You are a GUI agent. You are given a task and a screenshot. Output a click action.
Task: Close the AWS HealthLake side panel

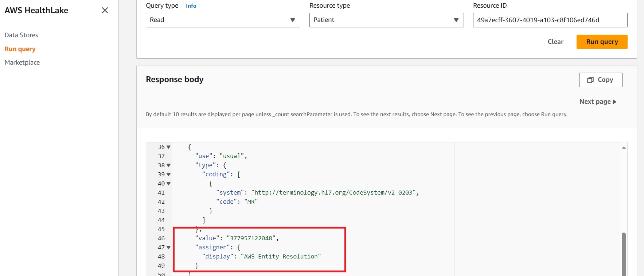point(105,10)
